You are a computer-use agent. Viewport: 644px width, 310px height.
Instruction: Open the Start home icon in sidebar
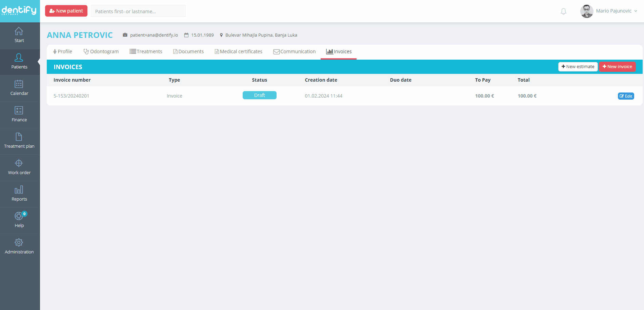pyautogui.click(x=19, y=32)
